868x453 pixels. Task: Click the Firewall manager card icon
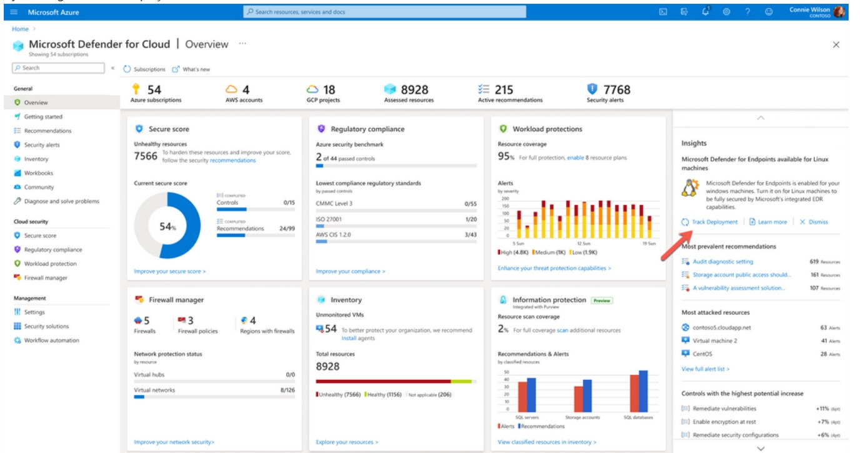point(139,299)
